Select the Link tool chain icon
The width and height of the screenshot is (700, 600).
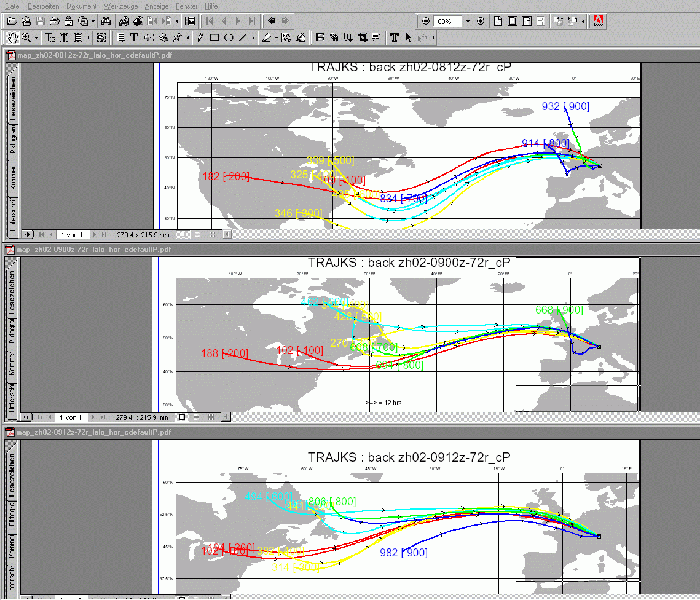334,37
